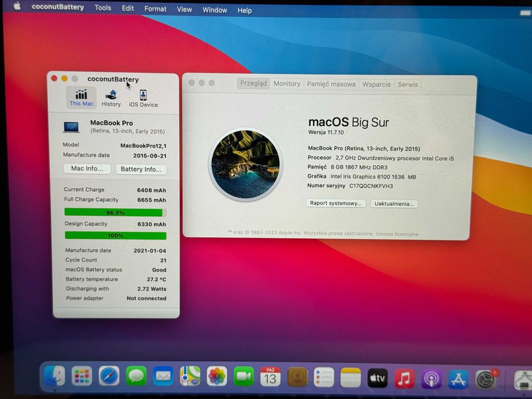532x399 pixels.
Task: Open the Serwis tab
Action: coord(408,84)
